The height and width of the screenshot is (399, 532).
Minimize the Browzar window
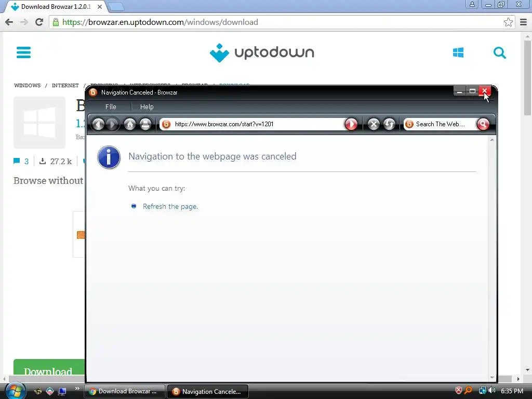(459, 91)
